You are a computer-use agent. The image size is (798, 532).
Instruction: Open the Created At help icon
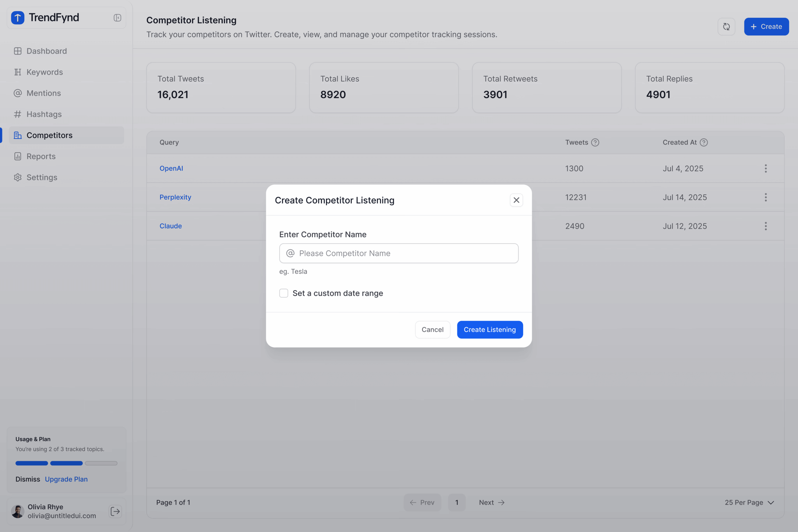pyautogui.click(x=704, y=142)
